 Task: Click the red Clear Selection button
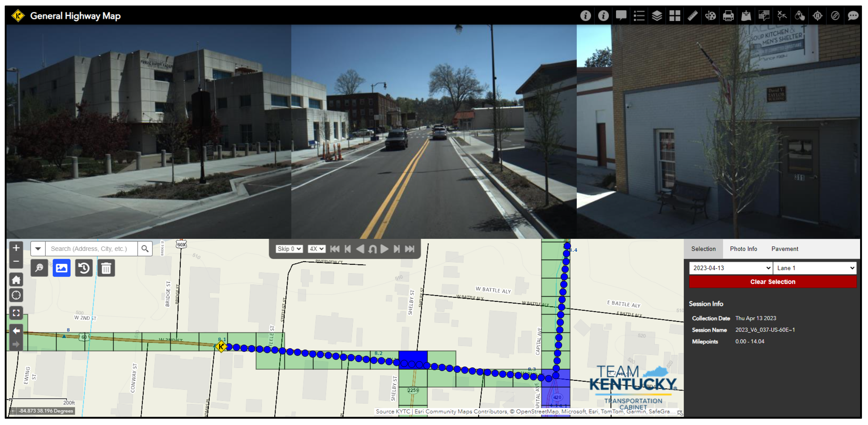point(772,282)
